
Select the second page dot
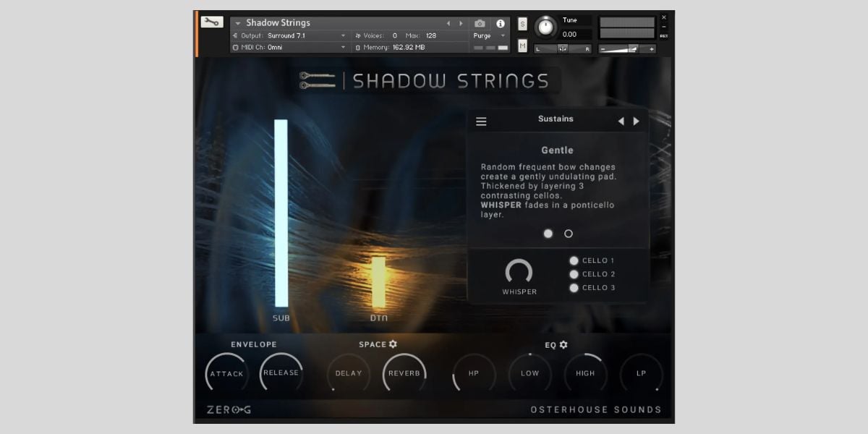click(x=569, y=234)
